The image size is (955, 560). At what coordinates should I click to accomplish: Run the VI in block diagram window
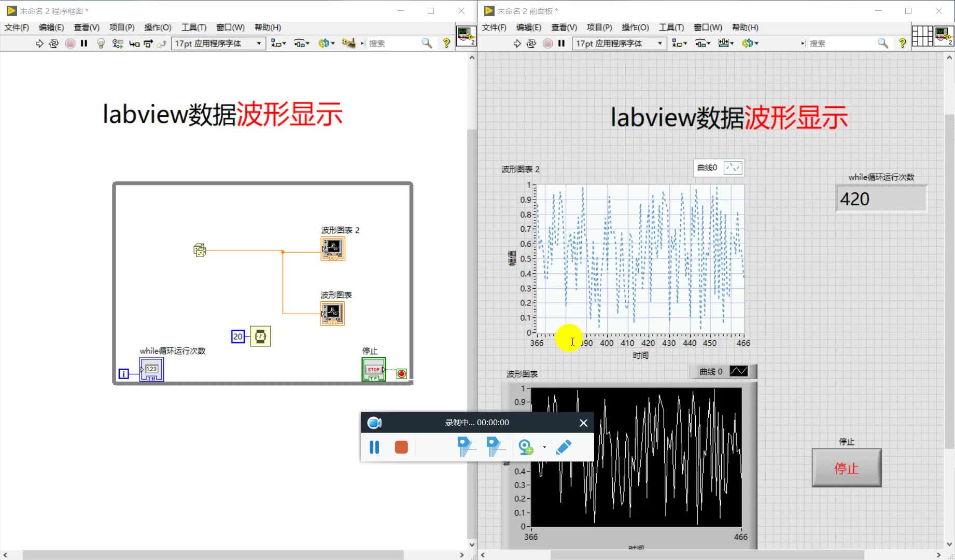pos(39,44)
